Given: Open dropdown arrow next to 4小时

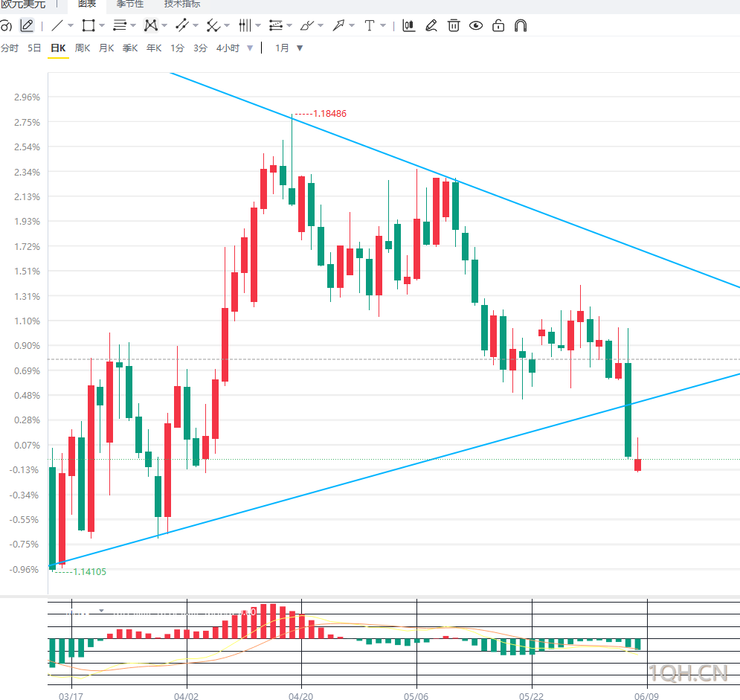Looking at the screenshot, I should 250,48.
